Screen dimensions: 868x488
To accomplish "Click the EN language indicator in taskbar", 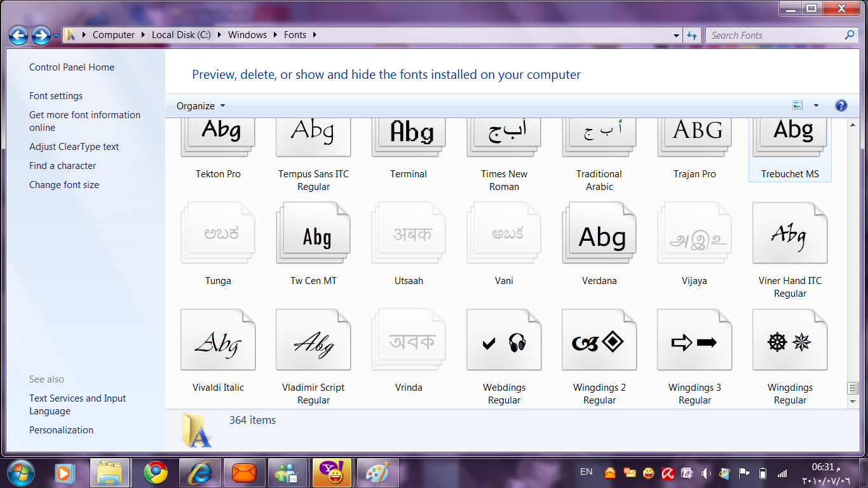I will coord(587,471).
